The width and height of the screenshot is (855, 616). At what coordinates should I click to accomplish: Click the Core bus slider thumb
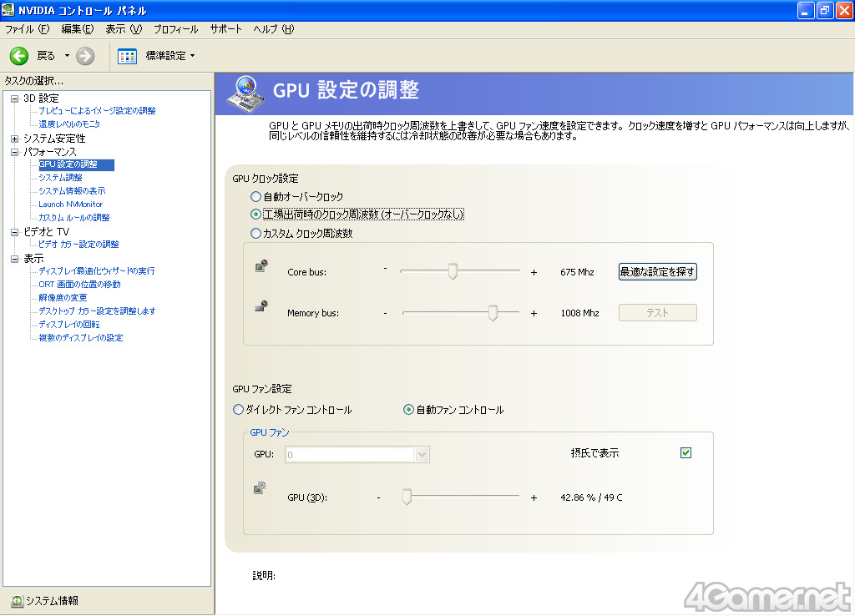pos(453,271)
